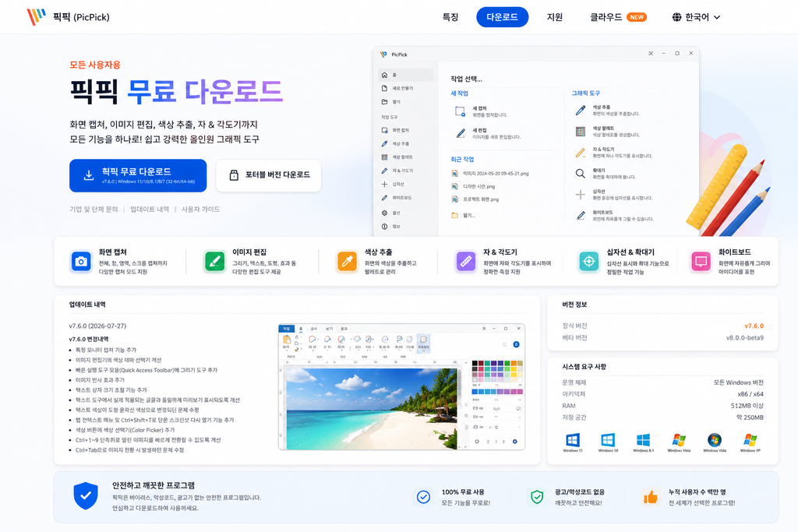Click the 누적 사용자 thumbs-up icon
The image size is (798, 532).
click(x=651, y=497)
